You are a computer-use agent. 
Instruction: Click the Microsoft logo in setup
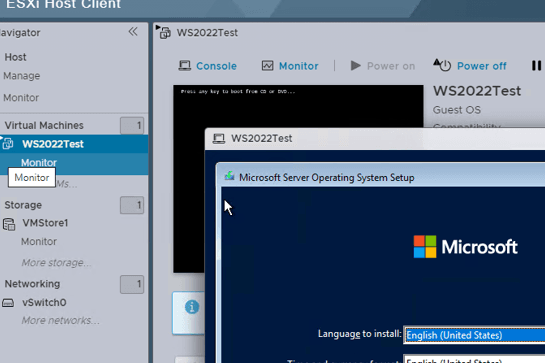click(x=465, y=247)
